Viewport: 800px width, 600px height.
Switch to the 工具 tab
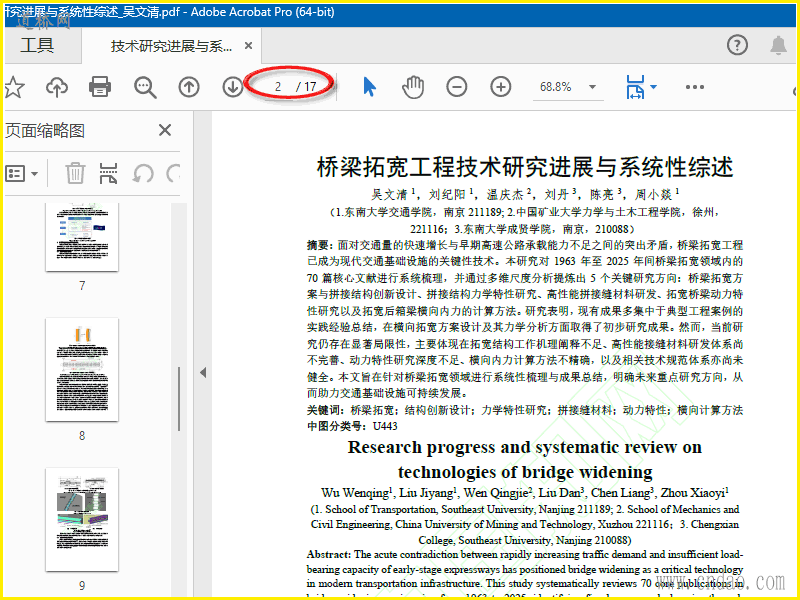pos(37,45)
